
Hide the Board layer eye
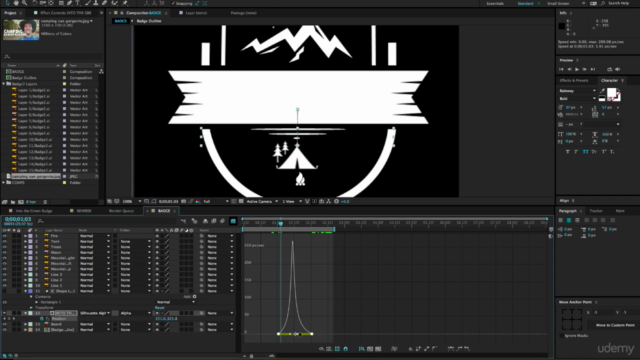[x=4, y=324]
